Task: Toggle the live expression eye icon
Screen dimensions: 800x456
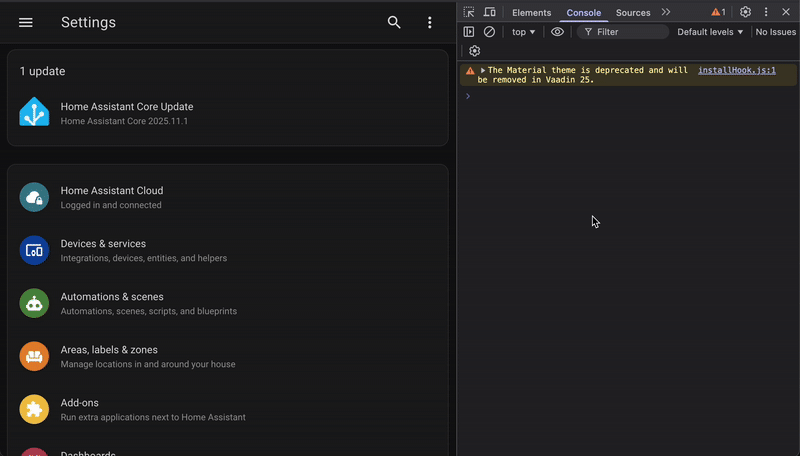Action: [557, 32]
